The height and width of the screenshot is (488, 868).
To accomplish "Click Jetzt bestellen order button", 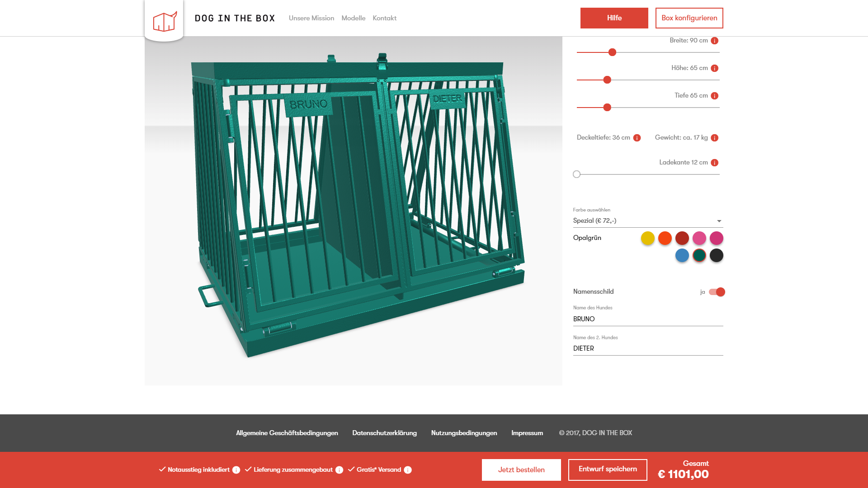I will pos(522,470).
